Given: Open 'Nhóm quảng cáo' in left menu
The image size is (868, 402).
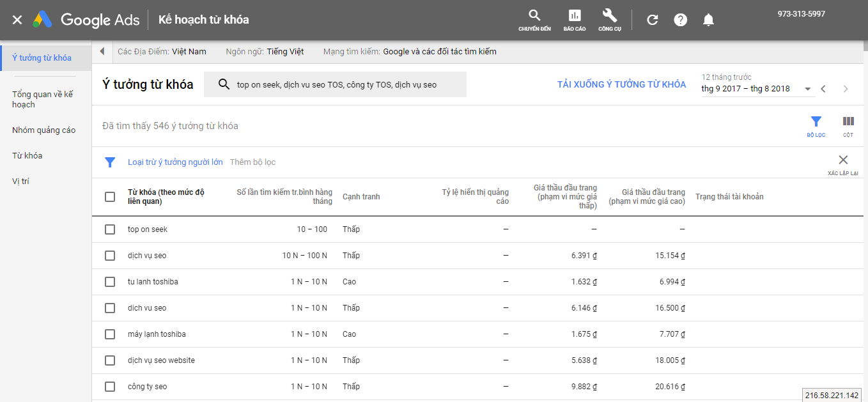Looking at the screenshot, I should 43,130.
